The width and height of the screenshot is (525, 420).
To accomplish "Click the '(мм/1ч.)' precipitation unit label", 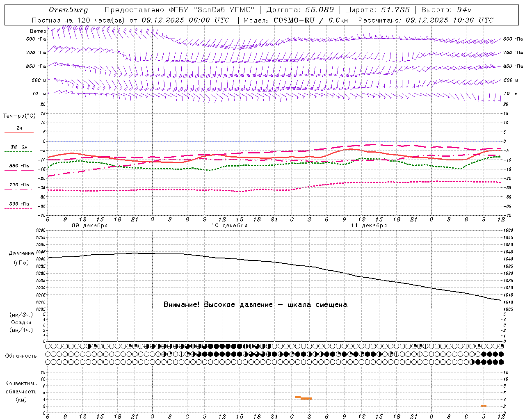I will 21,330.
